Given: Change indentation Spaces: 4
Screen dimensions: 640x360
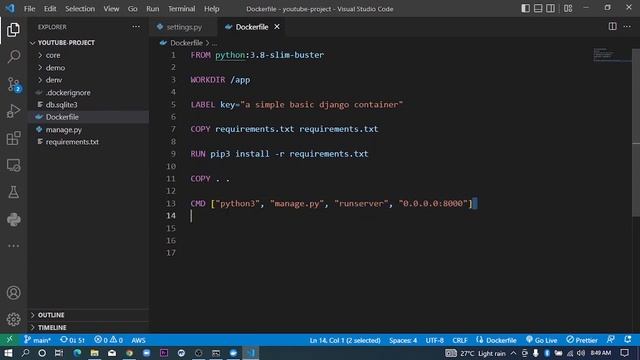Looking at the screenshot, I should [x=403, y=340].
